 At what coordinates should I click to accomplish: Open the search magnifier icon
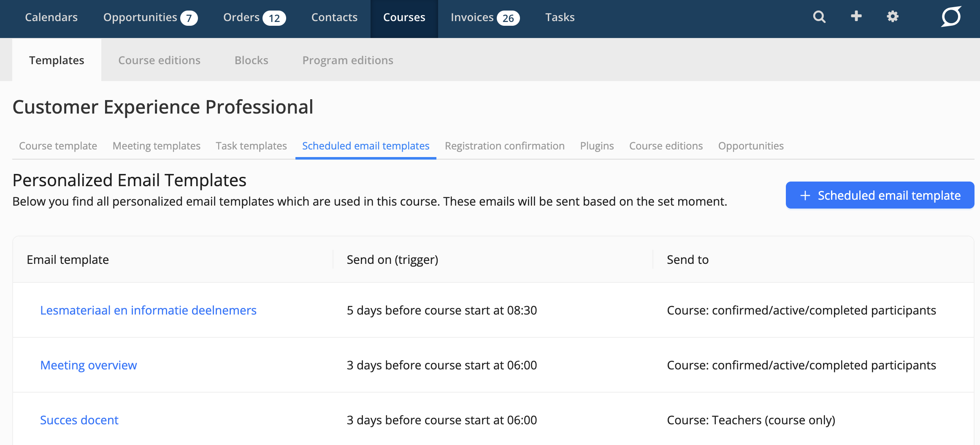pos(819,17)
